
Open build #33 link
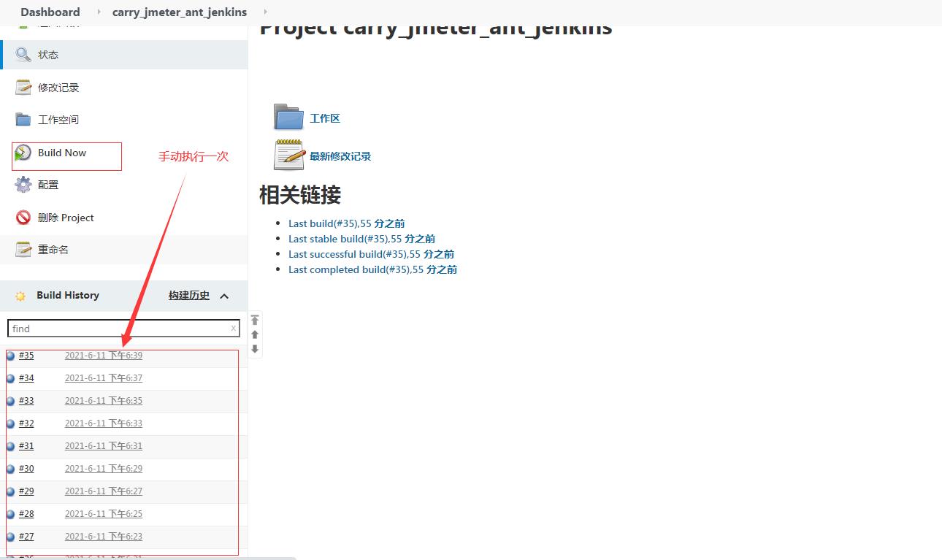(x=26, y=401)
